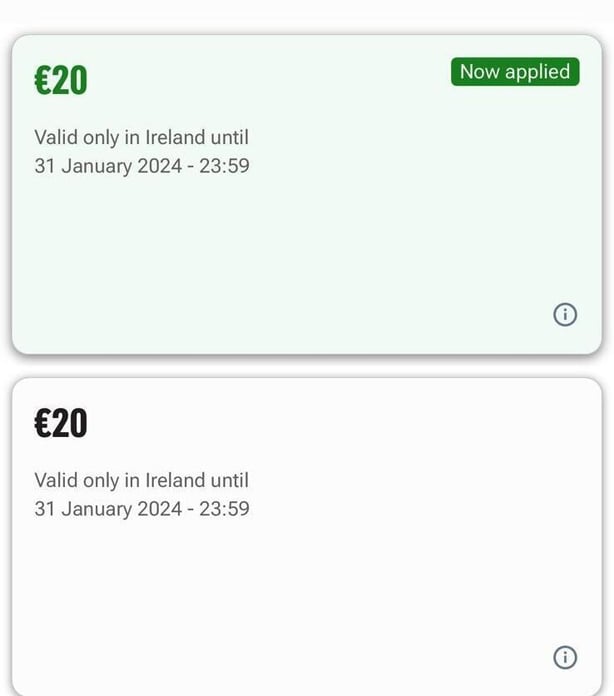
Task: Click 'Valid only in Ireland until' on unapplied voucher
Action: 141,481
